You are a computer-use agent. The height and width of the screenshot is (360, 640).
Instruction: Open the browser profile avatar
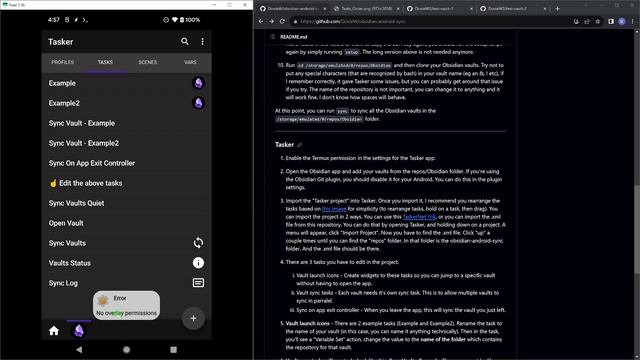(x=622, y=21)
